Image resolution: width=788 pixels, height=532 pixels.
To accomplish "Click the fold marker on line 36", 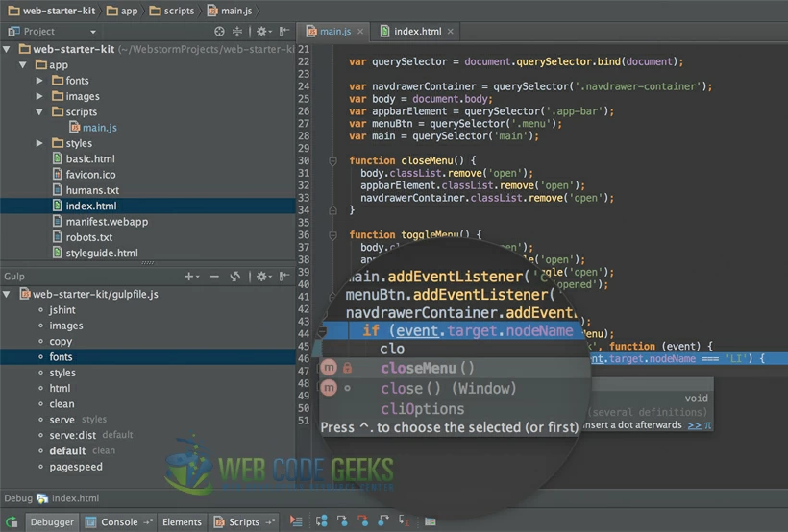I will 332,235.
